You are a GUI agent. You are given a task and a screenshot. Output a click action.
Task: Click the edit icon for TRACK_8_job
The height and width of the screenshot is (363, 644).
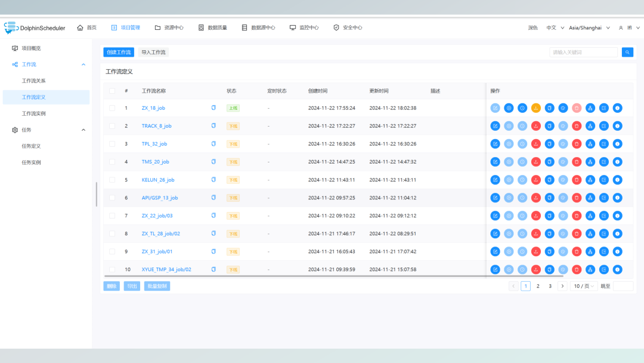[x=495, y=126]
